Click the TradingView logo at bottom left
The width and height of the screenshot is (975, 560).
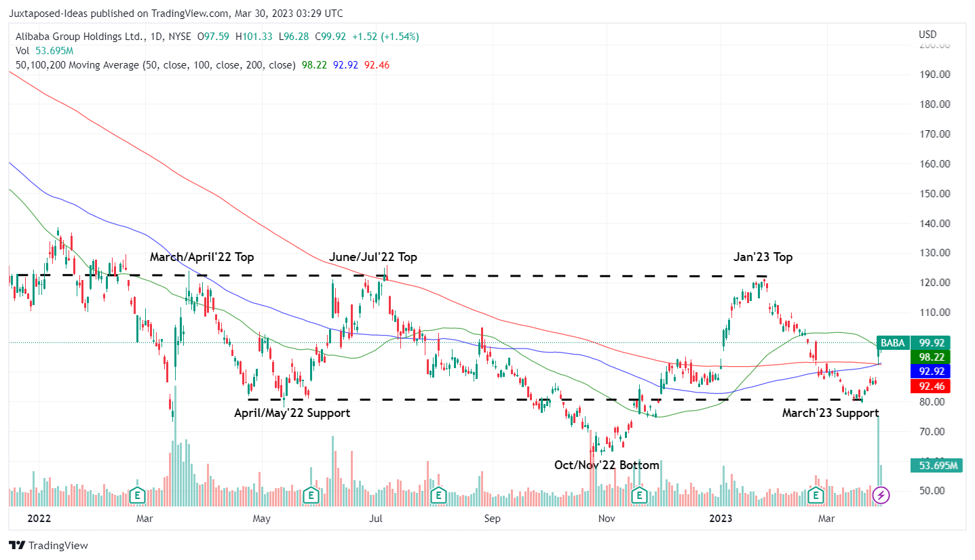coord(48,545)
